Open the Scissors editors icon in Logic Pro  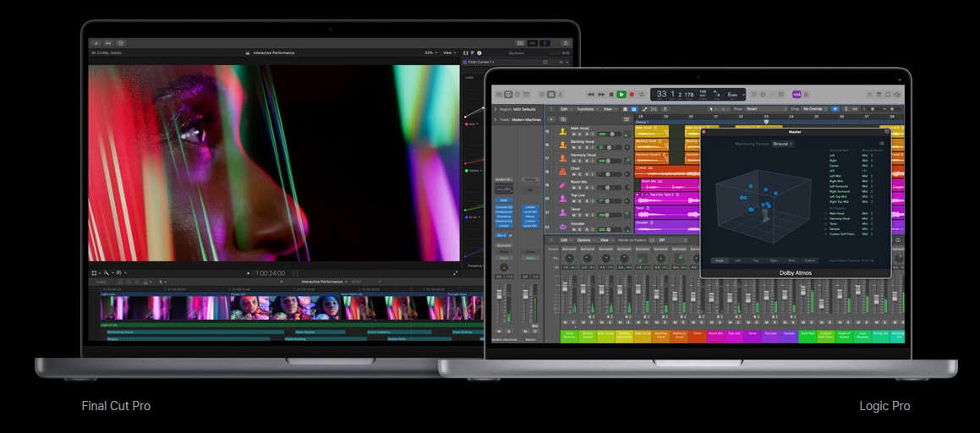(560, 95)
